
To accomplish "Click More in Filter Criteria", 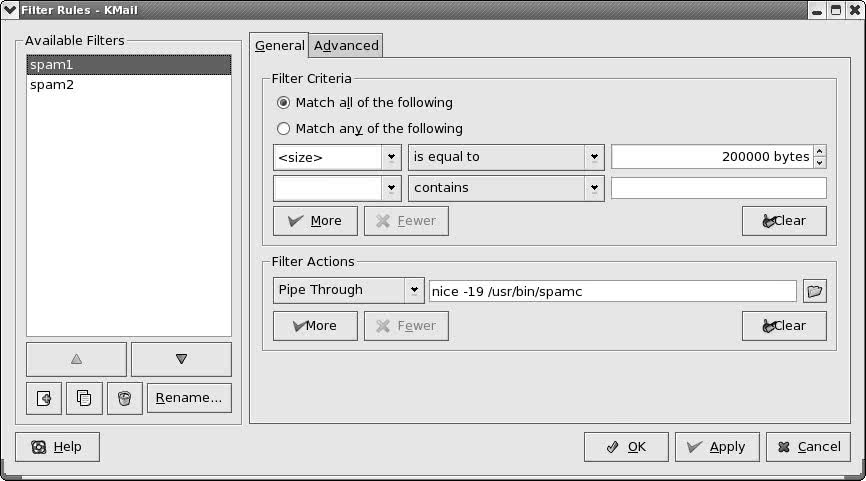I will (x=315, y=221).
